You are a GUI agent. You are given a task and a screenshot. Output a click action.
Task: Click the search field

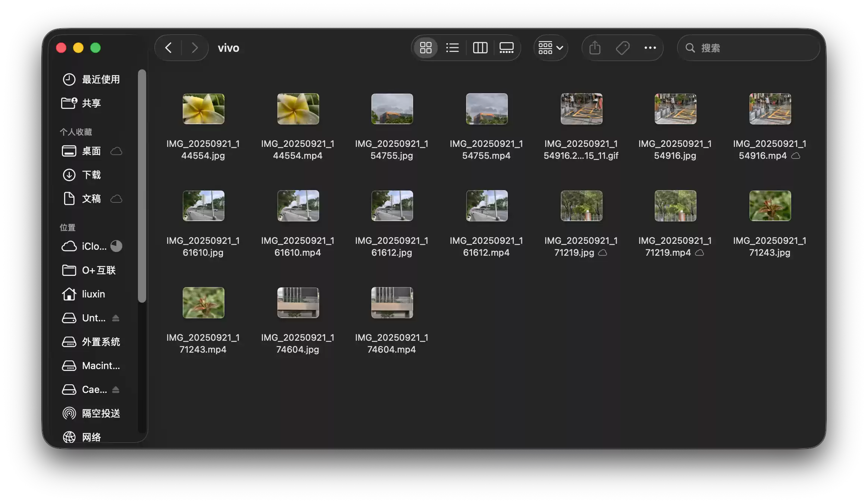[x=749, y=48]
